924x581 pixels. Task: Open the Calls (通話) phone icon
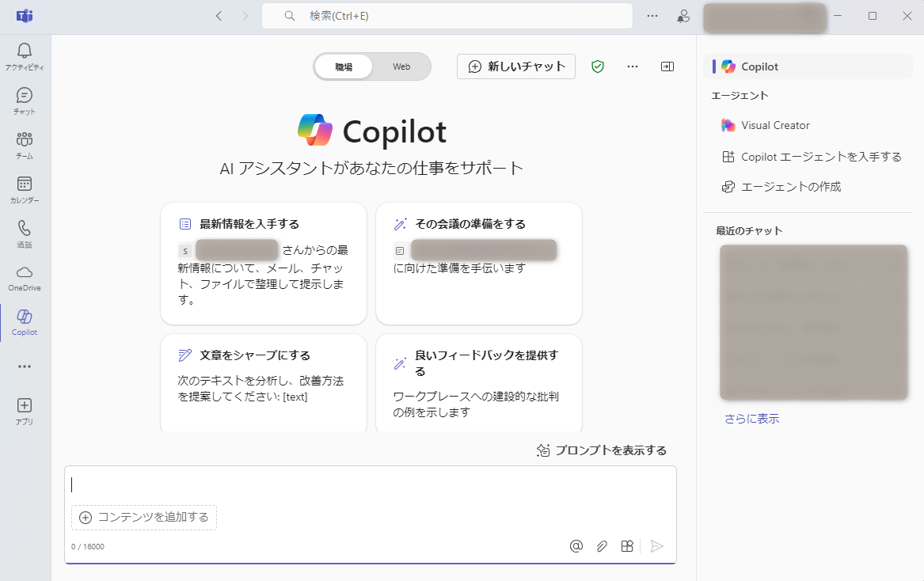click(25, 227)
